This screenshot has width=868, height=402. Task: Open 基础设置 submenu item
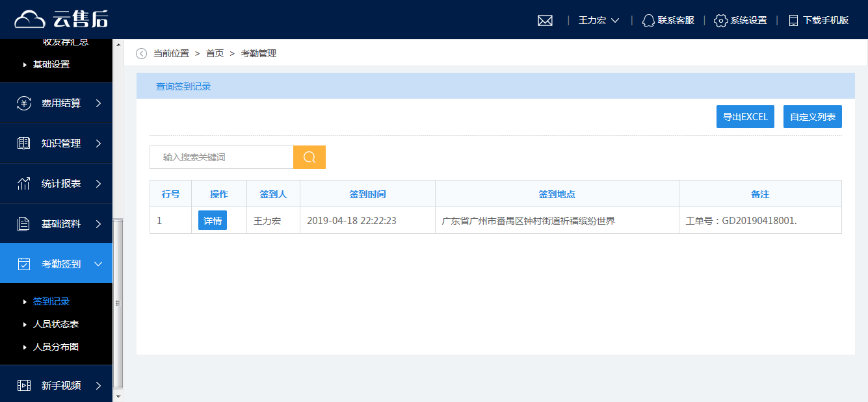tap(51, 64)
